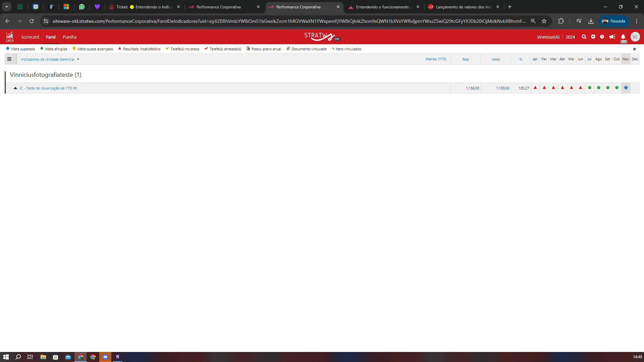Select the Mai month header
Image resolution: width=644 pixels, height=362 pixels.
tap(571, 59)
